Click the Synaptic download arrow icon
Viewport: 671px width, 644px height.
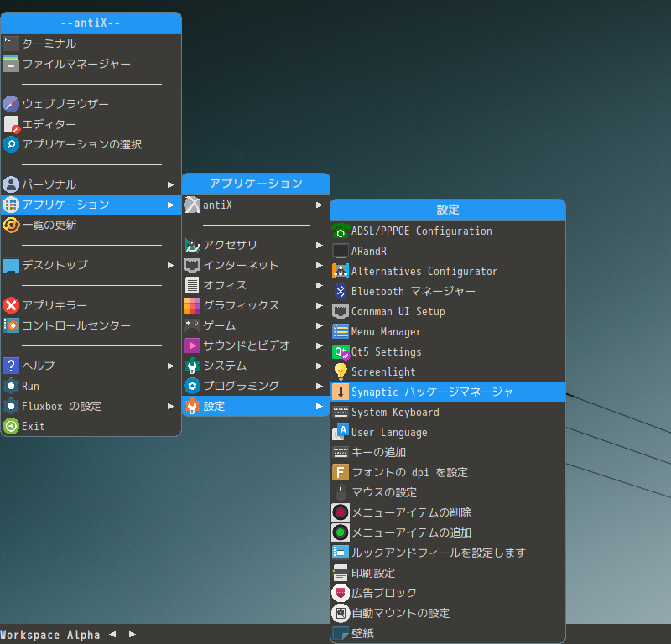click(x=341, y=392)
